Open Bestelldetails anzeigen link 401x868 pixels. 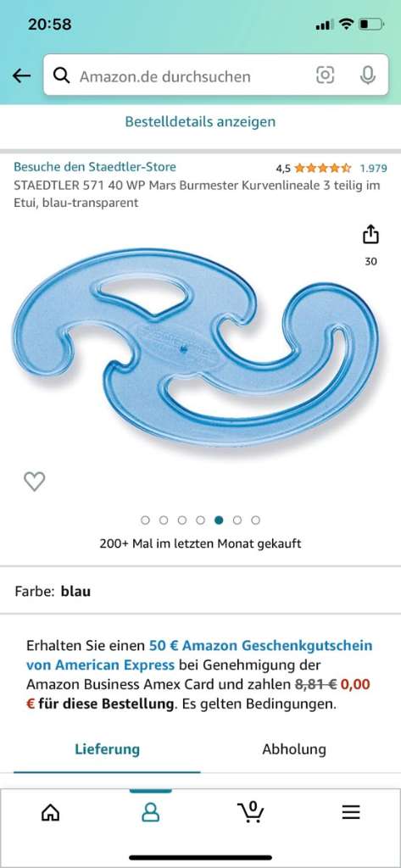pyautogui.click(x=200, y=121)
